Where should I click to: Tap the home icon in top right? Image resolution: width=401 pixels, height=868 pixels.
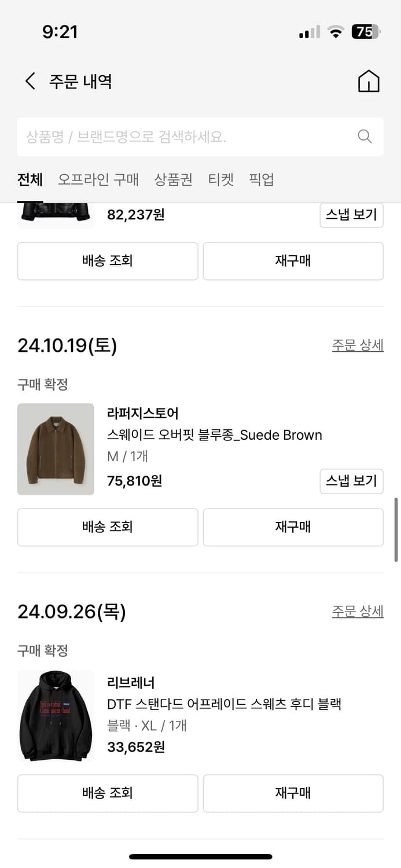tap(369, 81)
